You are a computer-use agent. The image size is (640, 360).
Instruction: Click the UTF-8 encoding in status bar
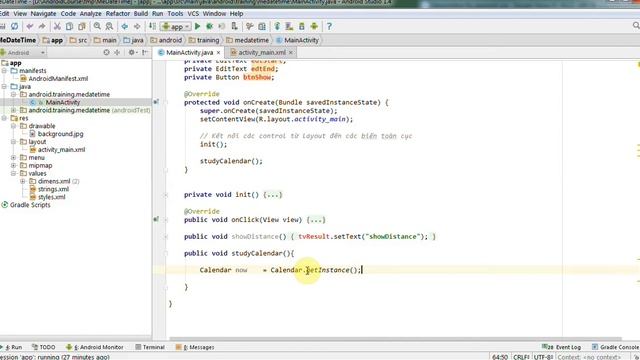coord(543,357)
